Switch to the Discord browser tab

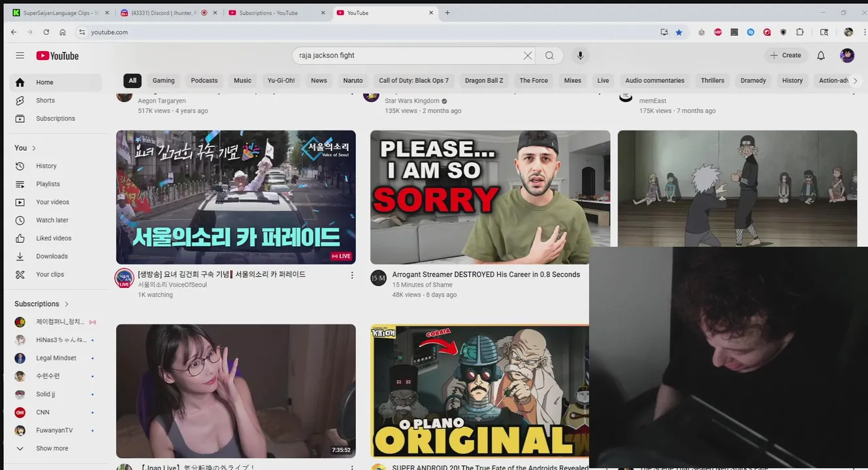coord(169,12)
